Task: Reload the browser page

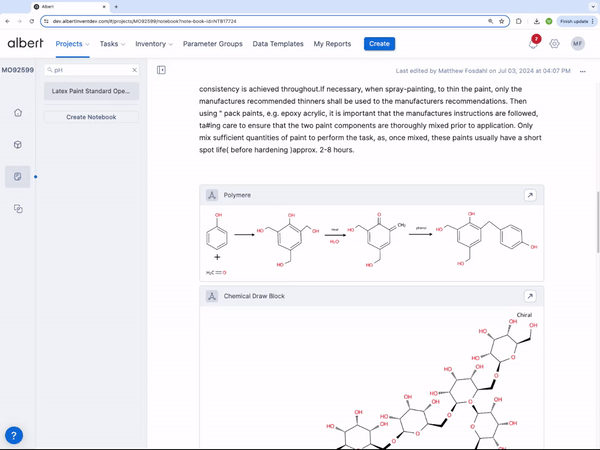Action: point(32,21)
